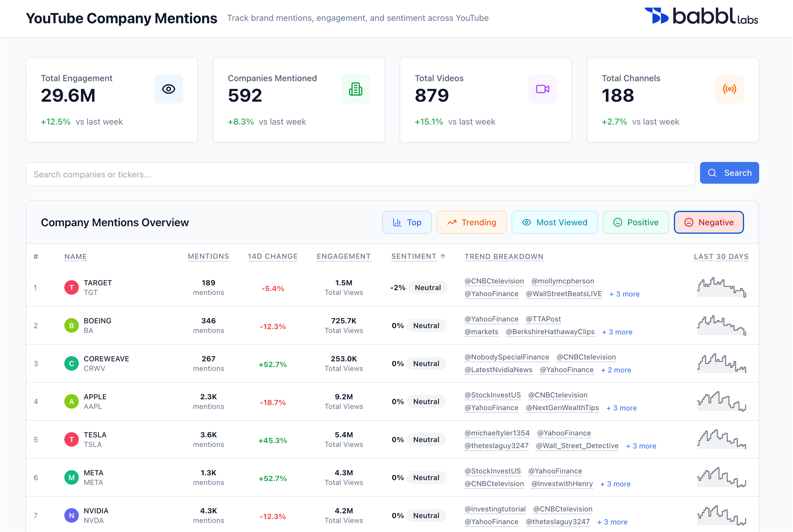Click the broadcast icon in Total Channels card

[x=729, y=89]
